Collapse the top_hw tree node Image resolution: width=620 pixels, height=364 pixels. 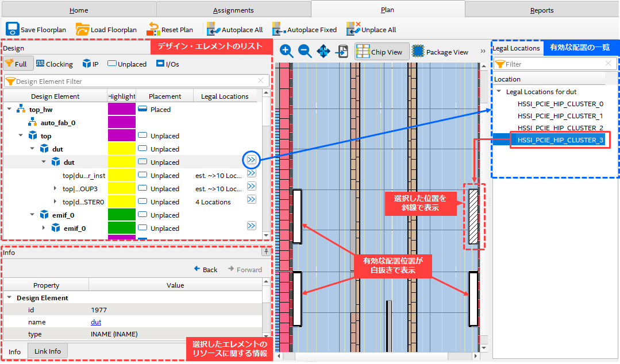[x=9, y=109]
